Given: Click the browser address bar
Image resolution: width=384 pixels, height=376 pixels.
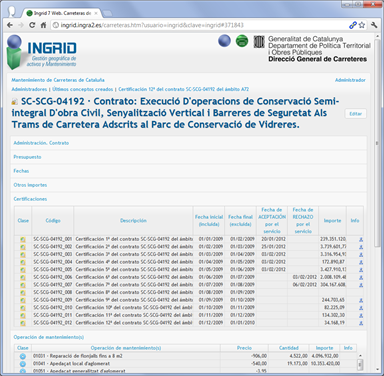Looking at the screenshot, I should 200,25.
